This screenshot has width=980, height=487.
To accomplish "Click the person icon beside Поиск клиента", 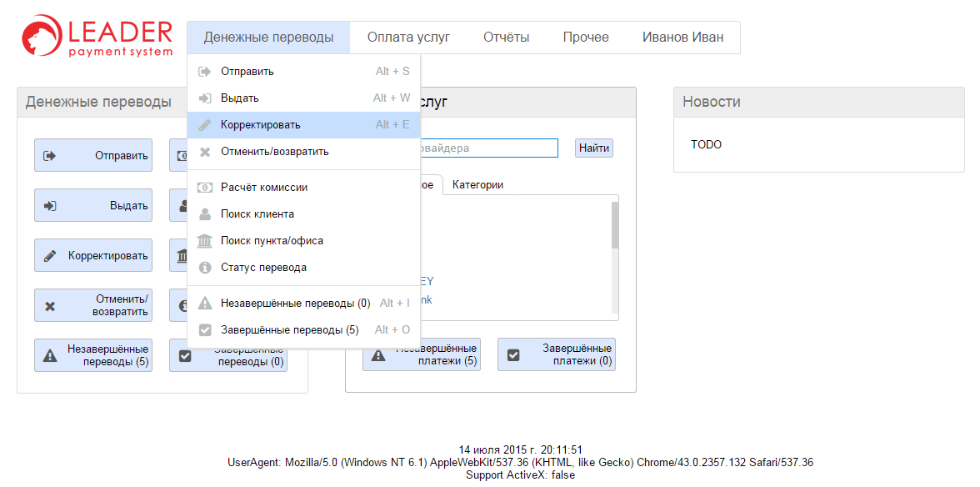I will 204,214.
